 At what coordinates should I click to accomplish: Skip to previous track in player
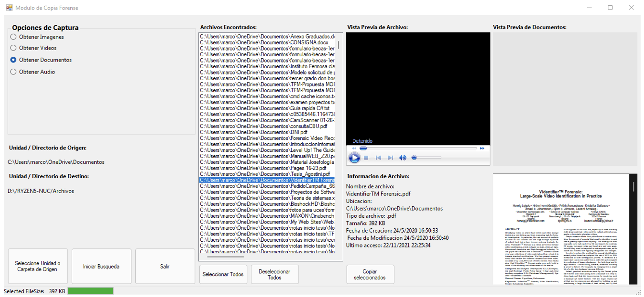point(379,158)
